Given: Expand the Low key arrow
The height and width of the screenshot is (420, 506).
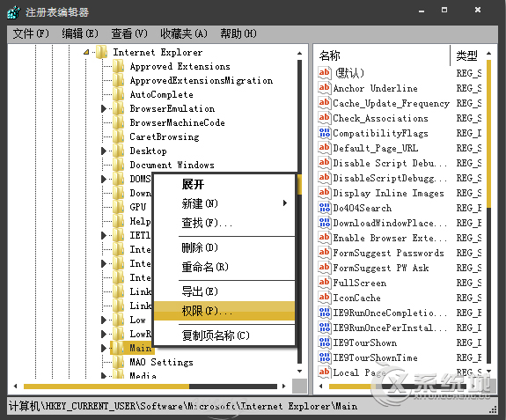Looking at the screenshot, I should click(104, 320).
